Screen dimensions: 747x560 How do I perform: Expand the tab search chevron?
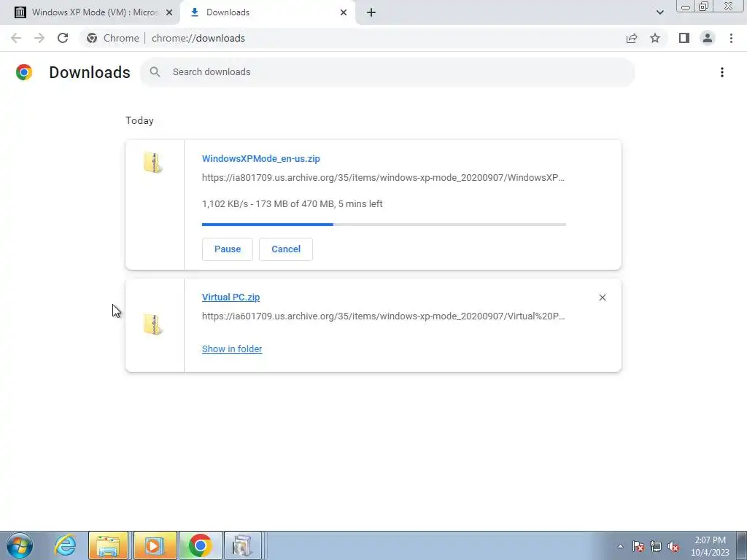pos(659,12)
